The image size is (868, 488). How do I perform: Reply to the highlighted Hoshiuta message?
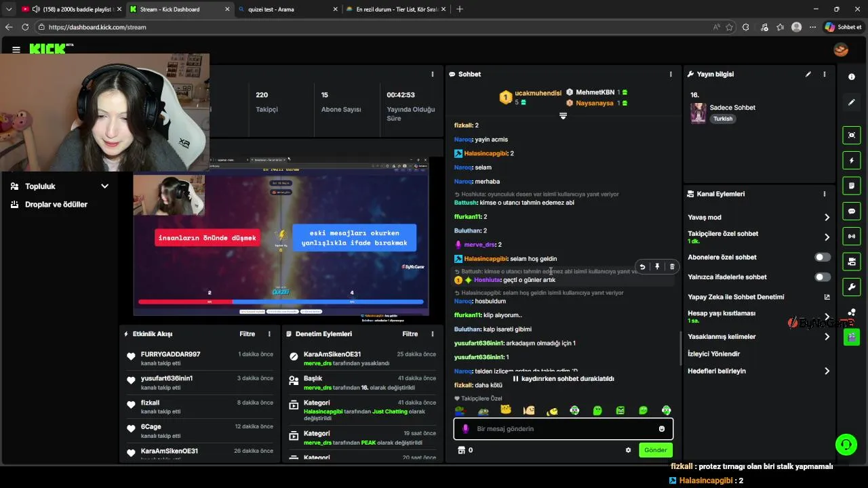[642, 266]
